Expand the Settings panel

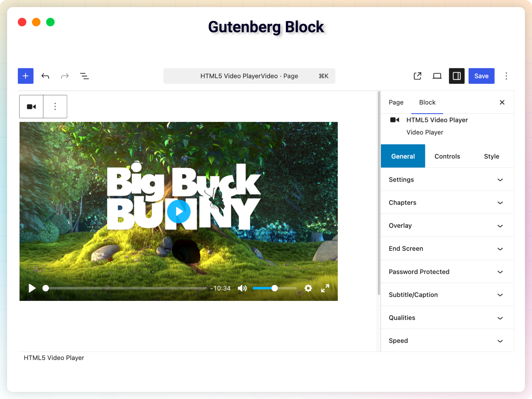pos(447,180)
